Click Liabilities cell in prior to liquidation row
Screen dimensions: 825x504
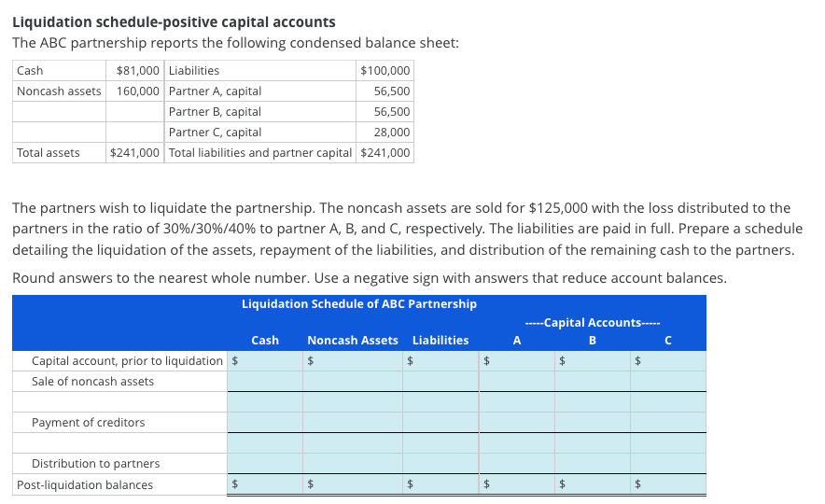pyautogui.click(x=440, y=361)
